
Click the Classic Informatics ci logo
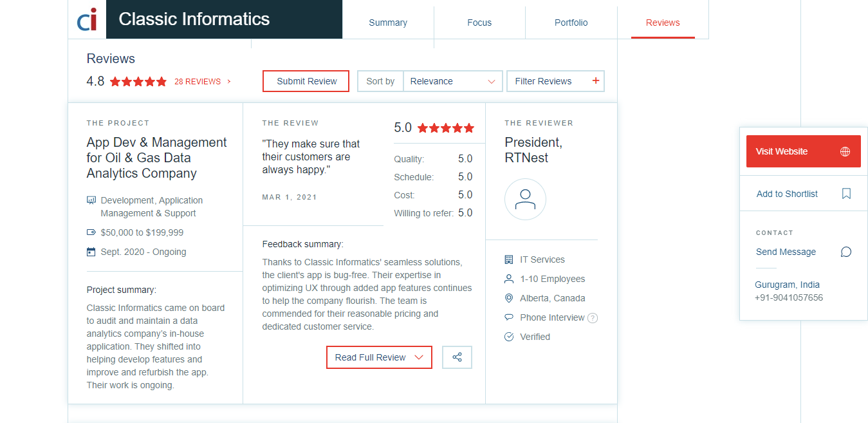pos(87,19)
